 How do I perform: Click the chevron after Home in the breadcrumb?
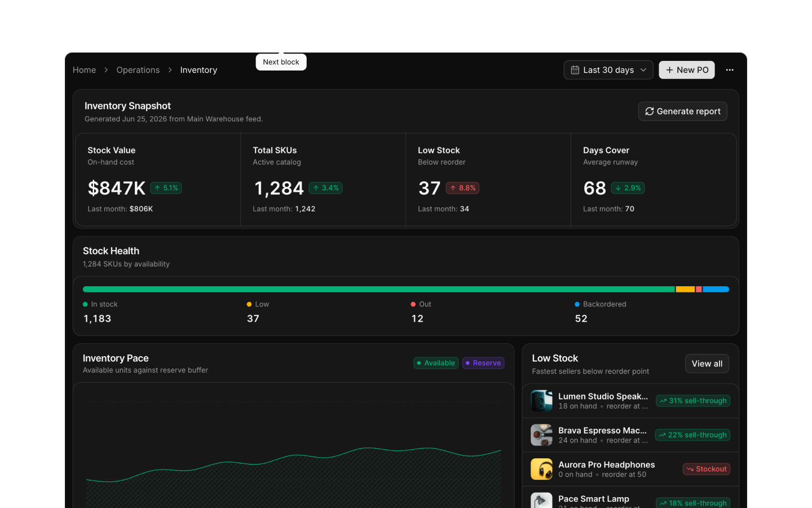click(106, 70)
